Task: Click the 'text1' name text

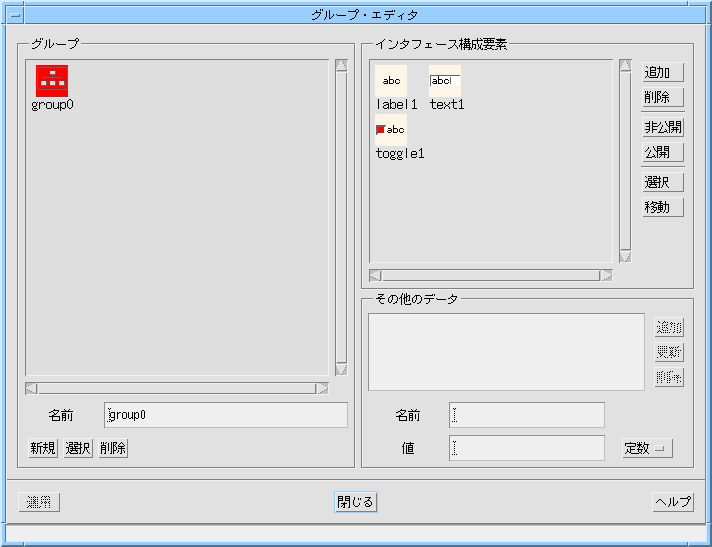Action: 447,104
